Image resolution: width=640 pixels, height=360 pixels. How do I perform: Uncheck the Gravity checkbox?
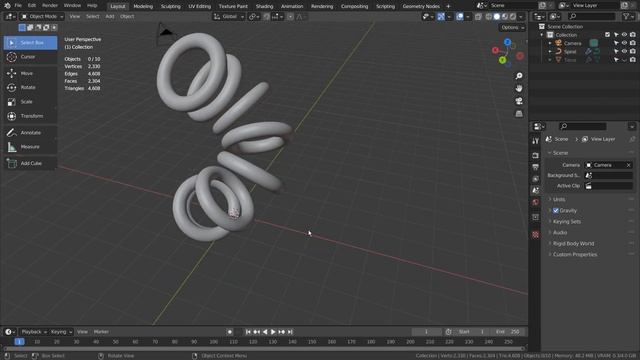tap(556, 211)
